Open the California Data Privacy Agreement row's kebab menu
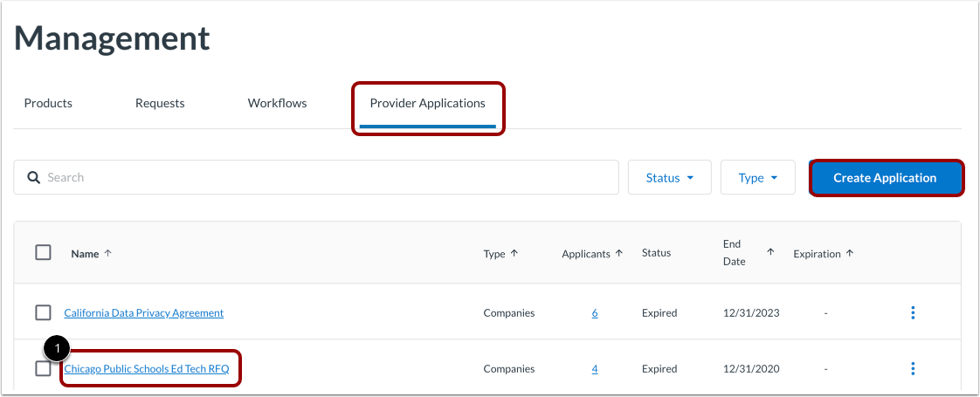This screenshot has height=397, width=980. [913, 312]
